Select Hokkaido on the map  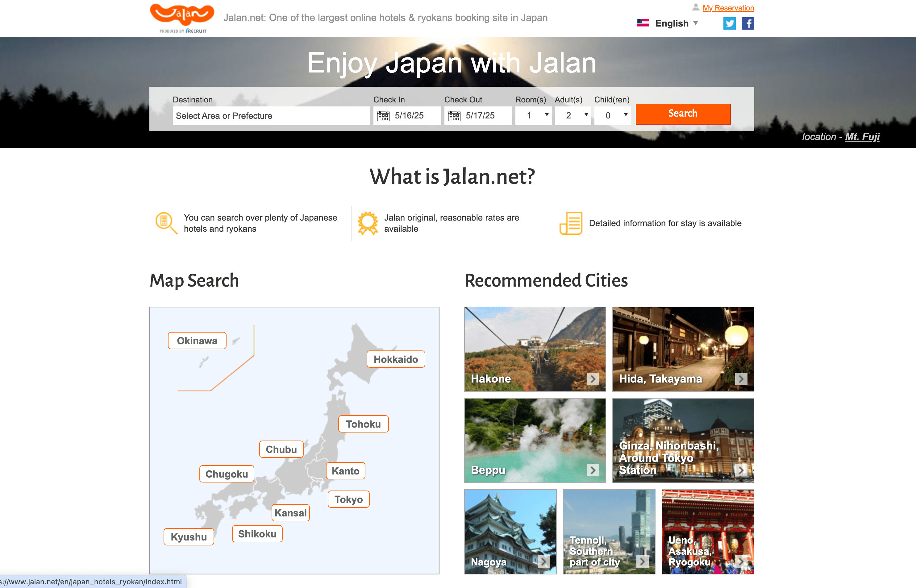coord(395,359)
